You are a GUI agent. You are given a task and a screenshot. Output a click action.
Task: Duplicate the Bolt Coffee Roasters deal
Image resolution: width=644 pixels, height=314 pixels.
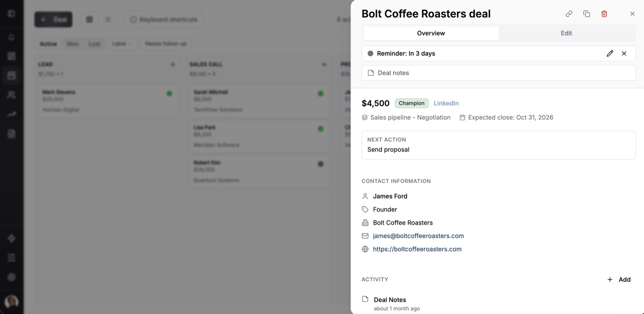(586, 14)
